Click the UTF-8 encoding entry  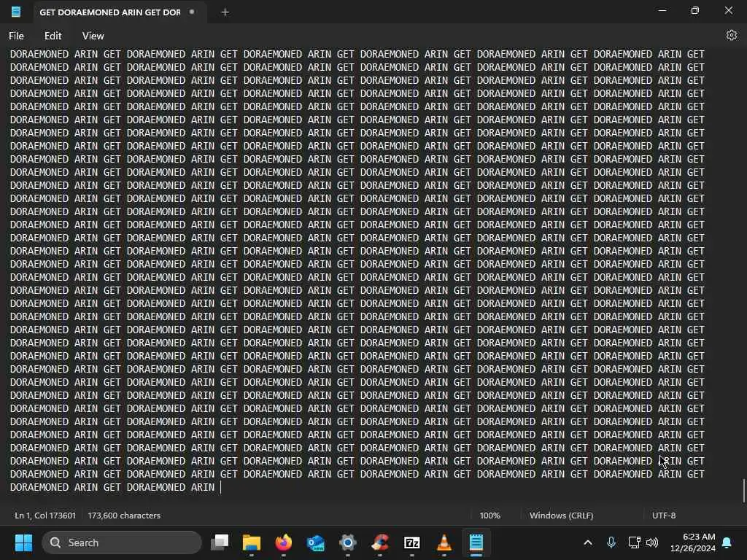[x=664, y=516]
